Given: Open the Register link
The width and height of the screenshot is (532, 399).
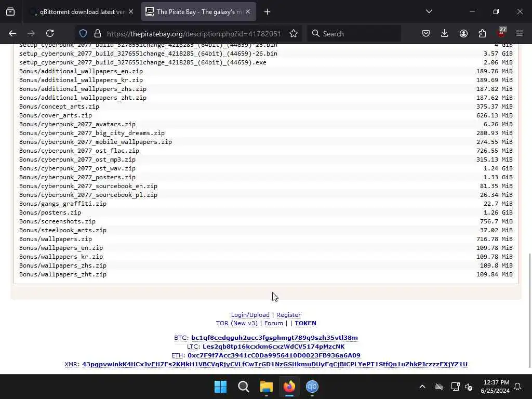Looking at the screenshot, I should (289, 315).
